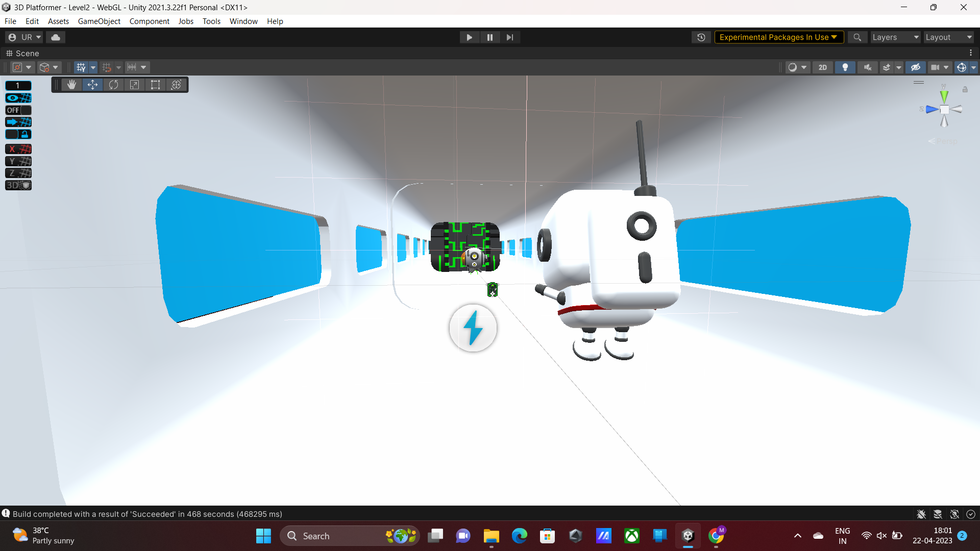The image size is (980, 551).
Task: Toggle the effects skybox button
Action: point(887,67)
